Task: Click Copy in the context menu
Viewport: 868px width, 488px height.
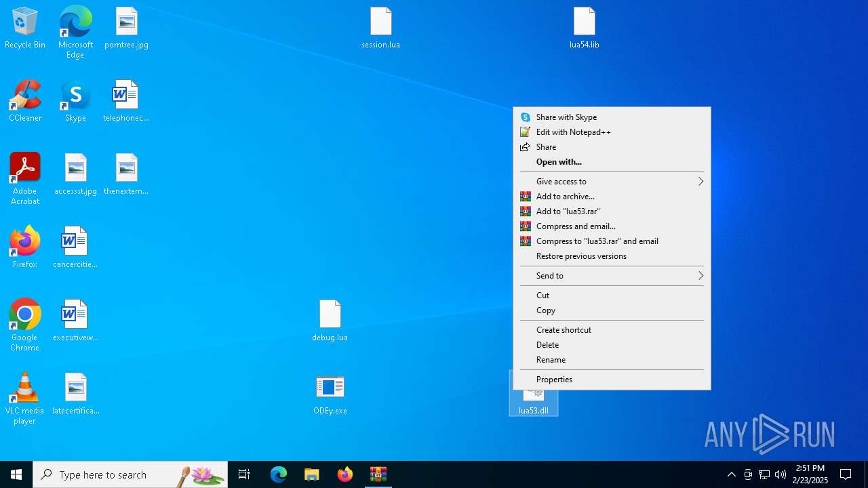Action: tap(612, 310)
